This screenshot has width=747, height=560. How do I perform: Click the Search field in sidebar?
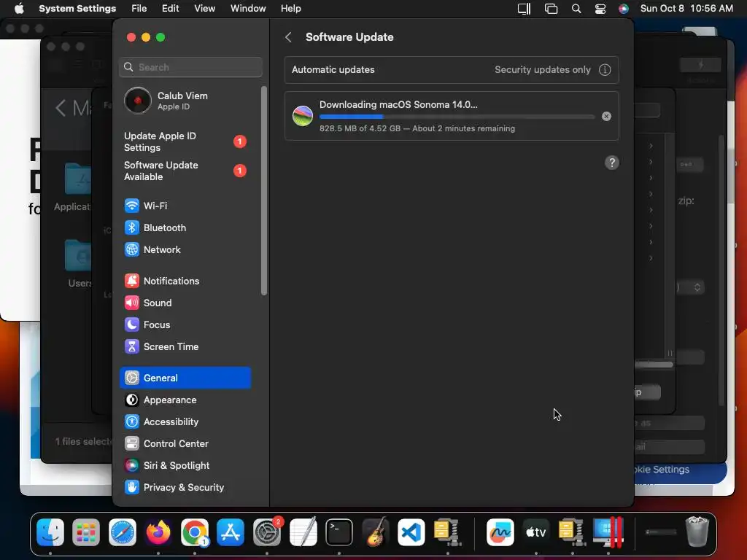pos(190,67)
